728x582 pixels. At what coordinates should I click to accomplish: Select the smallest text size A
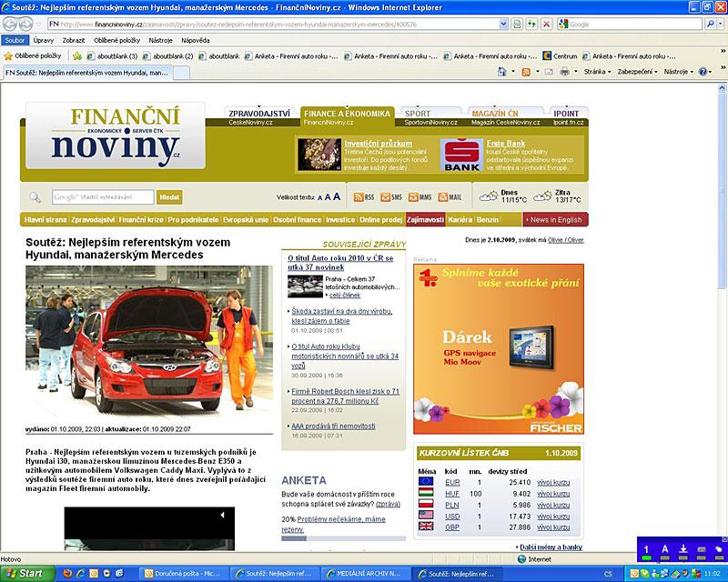pyautogui.click(x=320, y=197)
